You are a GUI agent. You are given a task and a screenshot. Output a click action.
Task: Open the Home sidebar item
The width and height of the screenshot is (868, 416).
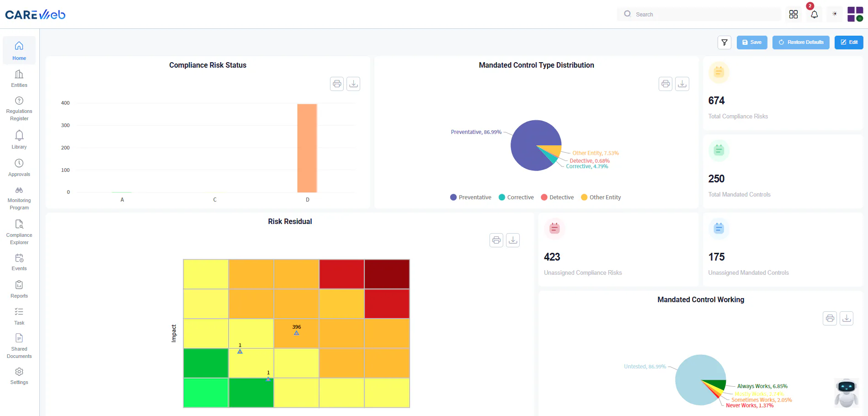point(19,50)
